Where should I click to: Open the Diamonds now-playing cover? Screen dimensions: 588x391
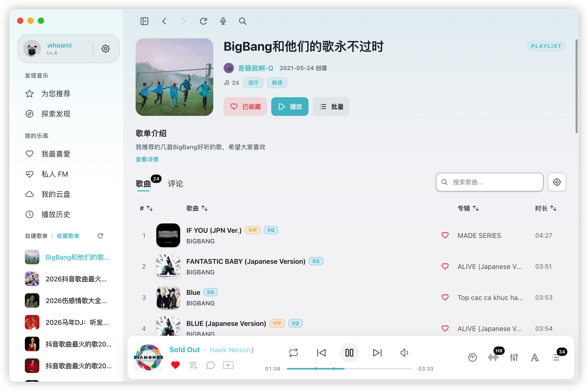(x=149, y=357)
